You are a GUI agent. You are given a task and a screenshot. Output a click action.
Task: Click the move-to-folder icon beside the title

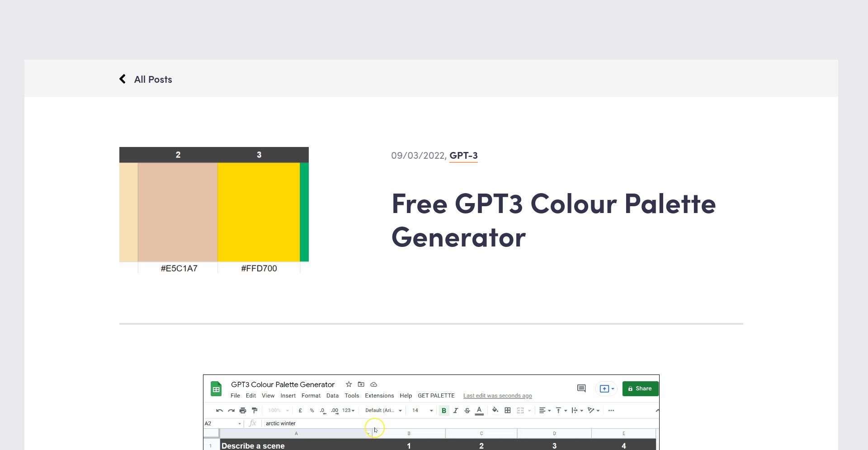361,384
